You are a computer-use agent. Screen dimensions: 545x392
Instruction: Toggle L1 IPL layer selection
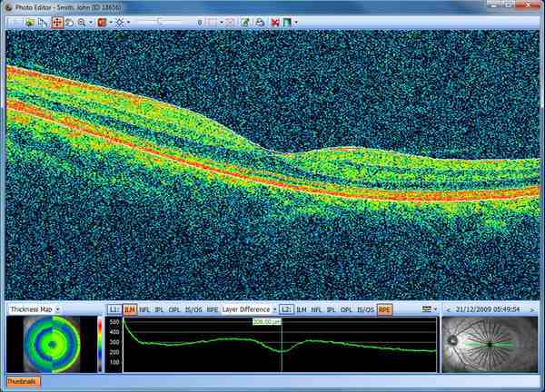(159, 309)
